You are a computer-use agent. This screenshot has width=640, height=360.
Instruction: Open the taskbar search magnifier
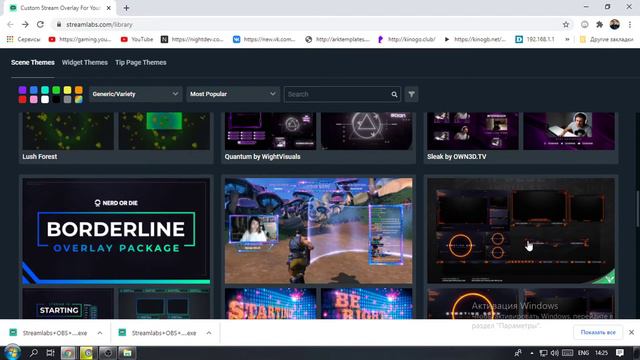pos(34,353)
